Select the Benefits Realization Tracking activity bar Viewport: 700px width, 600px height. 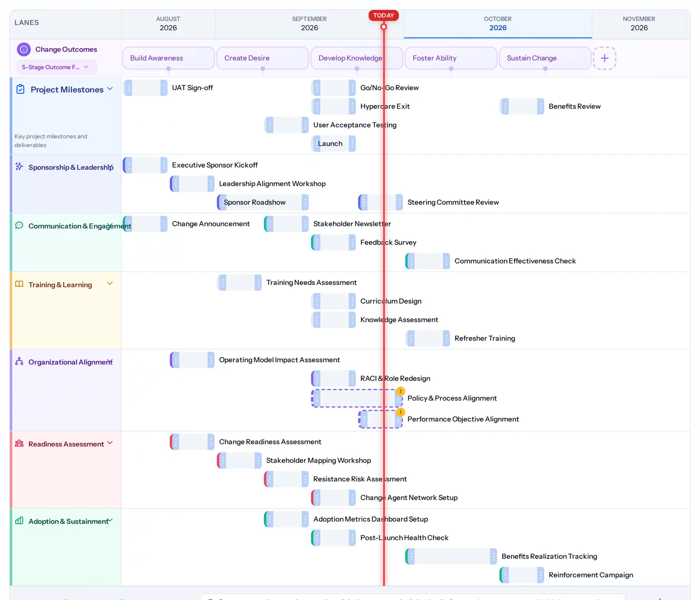pos(451,556)
